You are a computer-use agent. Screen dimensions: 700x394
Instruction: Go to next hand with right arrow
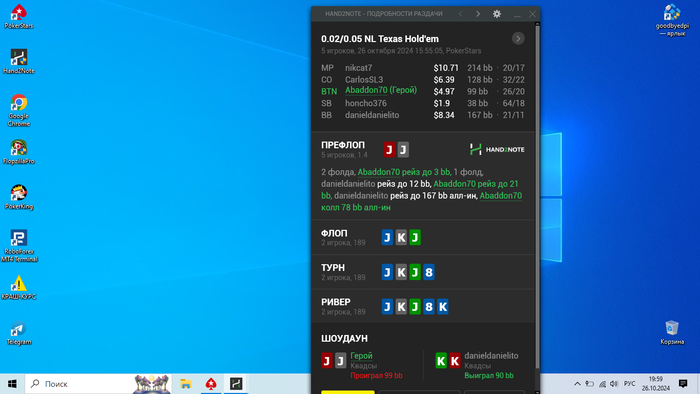[x=478, y=14]
